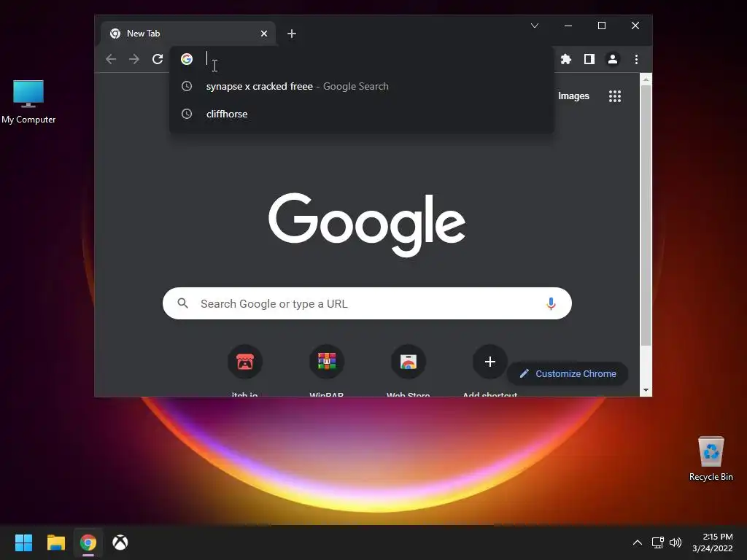The height and width of the screenshot is (560, 747).
Task: Click the page vertical scrollbar thumb
Action: [646, 215]
